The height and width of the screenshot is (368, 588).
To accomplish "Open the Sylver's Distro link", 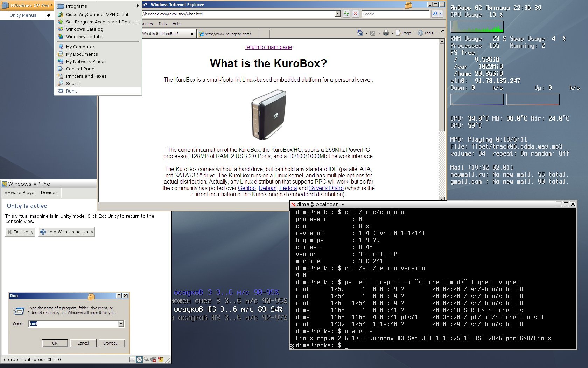I will pos(326,188).
